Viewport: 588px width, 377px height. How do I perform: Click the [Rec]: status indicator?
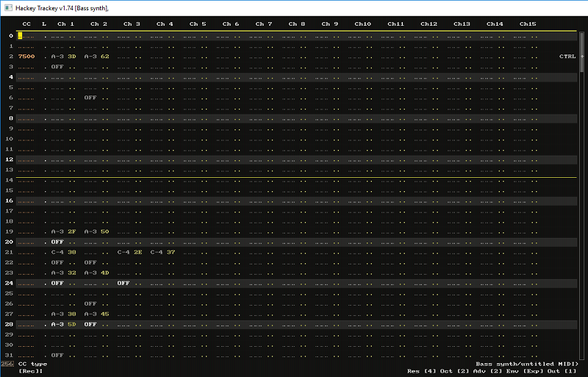click(x=31, y=371)
